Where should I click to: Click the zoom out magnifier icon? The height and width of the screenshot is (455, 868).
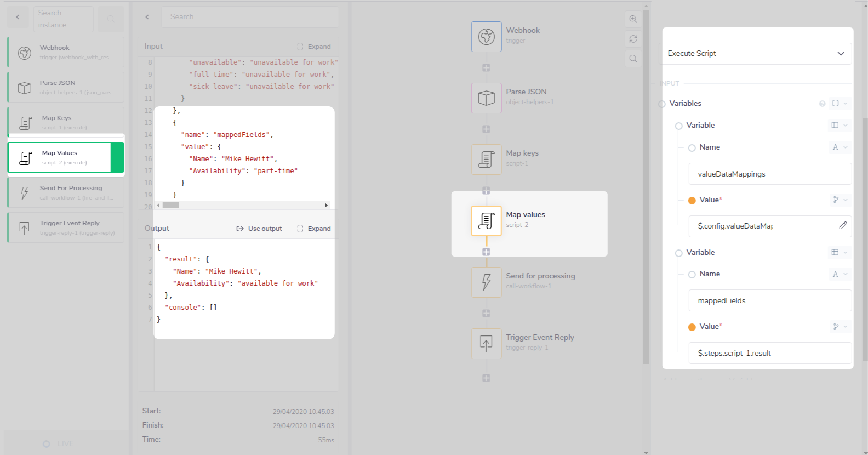tap(633, 59)
